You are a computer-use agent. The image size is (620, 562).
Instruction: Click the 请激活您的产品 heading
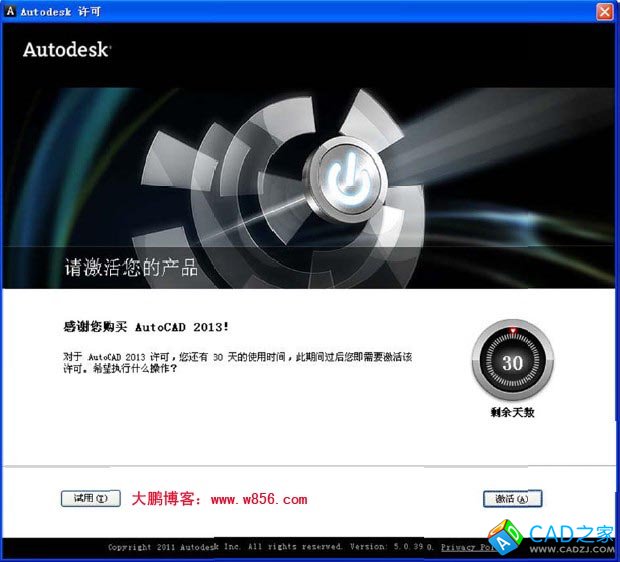(x=124, y=268)
